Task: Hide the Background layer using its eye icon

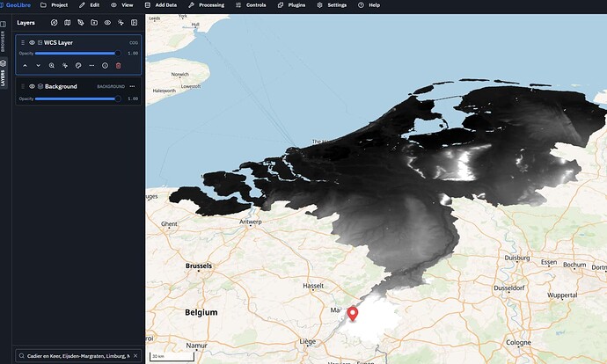Action: [33, 86]
